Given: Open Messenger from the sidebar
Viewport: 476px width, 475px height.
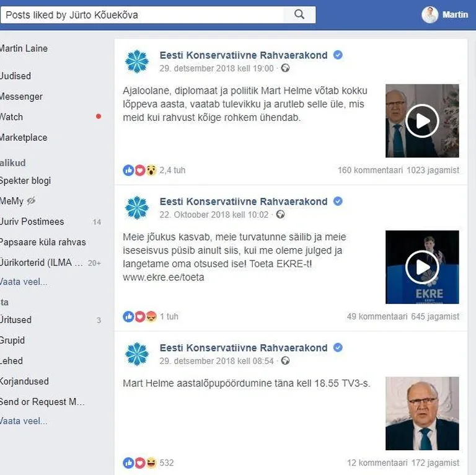Looking at the screenshot, I should 21,97.
